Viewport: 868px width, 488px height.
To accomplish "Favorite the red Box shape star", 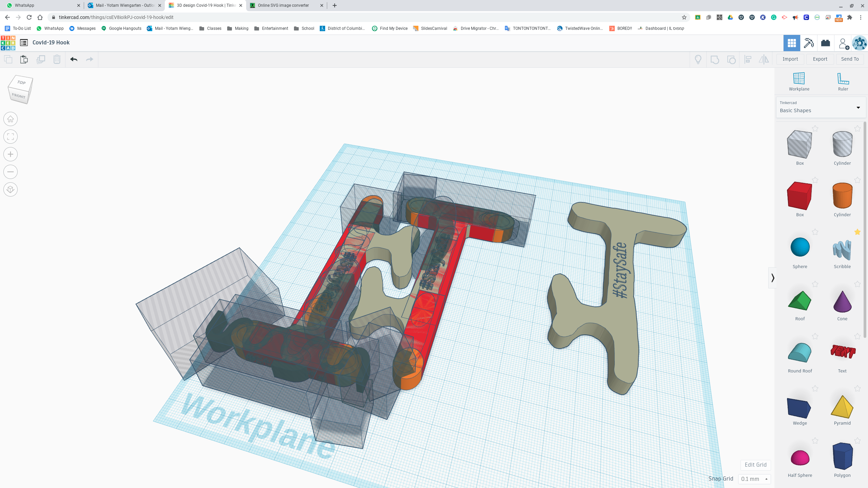I will tap(815, 180).
